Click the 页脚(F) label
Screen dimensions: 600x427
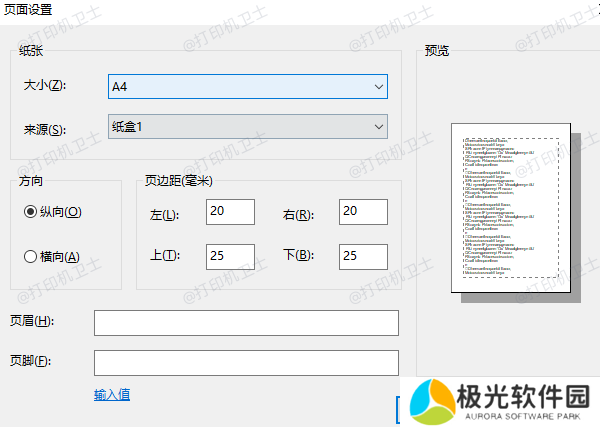pyautogui.click(x=30, y=360)
